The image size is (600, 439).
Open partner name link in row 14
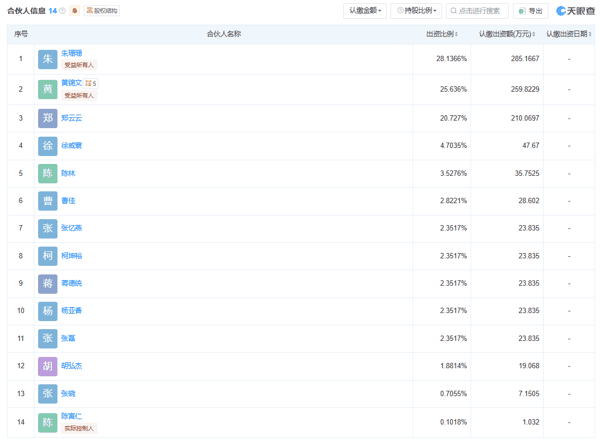(x=72, y=416)
